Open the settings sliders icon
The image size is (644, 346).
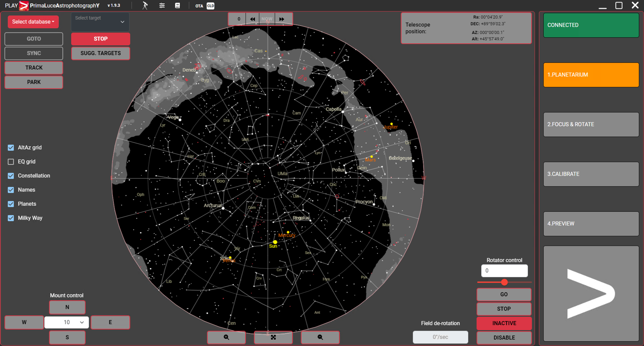tap(162, 5)
